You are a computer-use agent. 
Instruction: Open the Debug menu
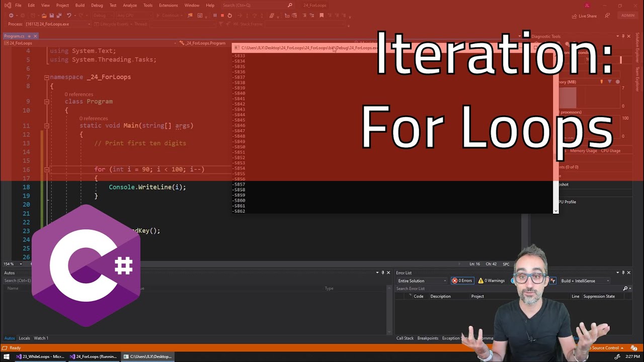(x=97, y=5)
